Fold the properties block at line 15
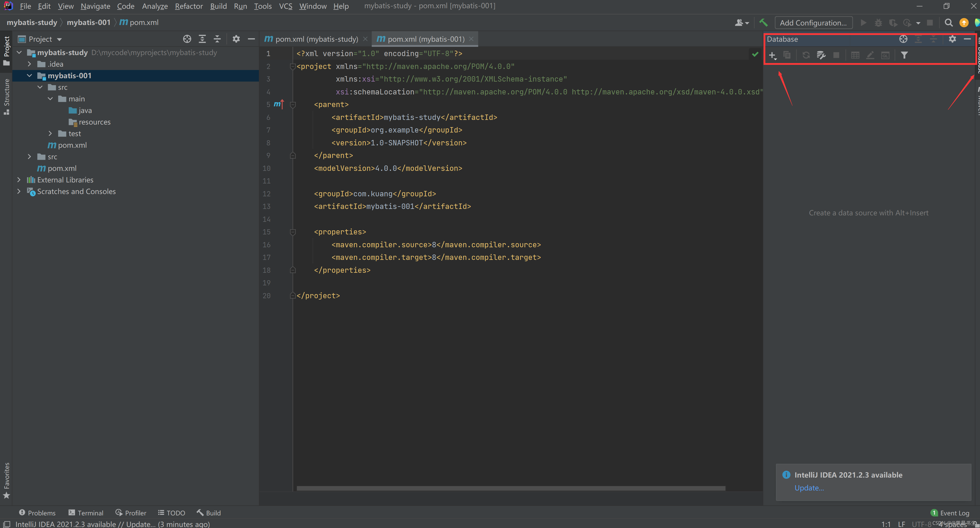The image size is (980, 528). (x=293, y=232)
